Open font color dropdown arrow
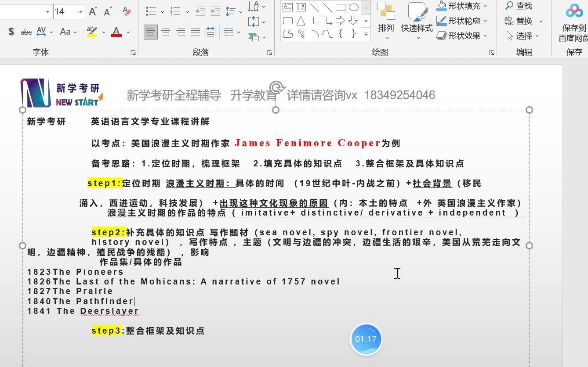This screenshot has width=588, height=367. pos(128,32)
